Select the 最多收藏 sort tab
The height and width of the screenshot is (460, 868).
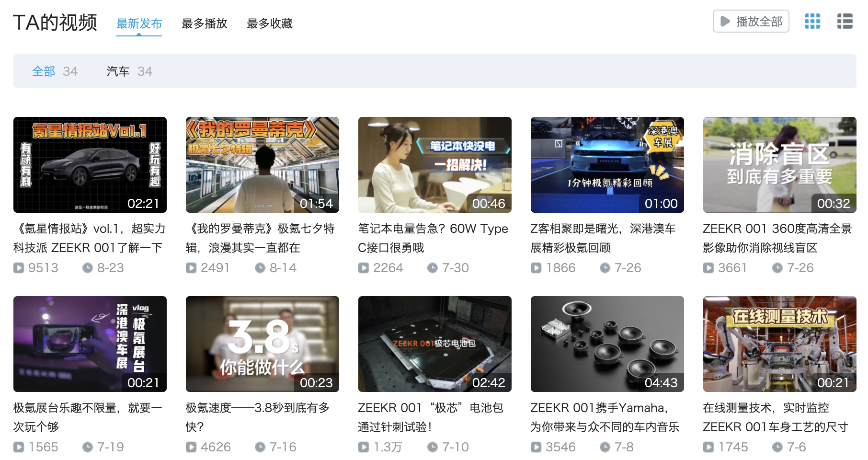270,23
